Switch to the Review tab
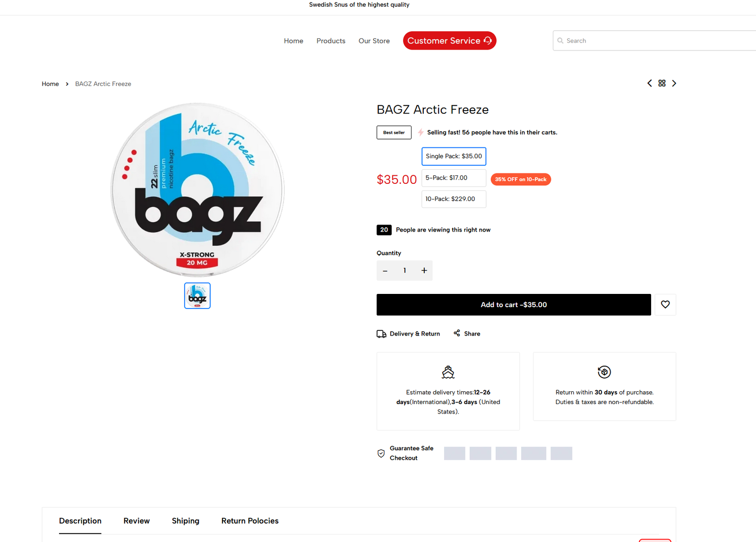Viewport: 756px width, 542px height. click(x=137, y=521)
